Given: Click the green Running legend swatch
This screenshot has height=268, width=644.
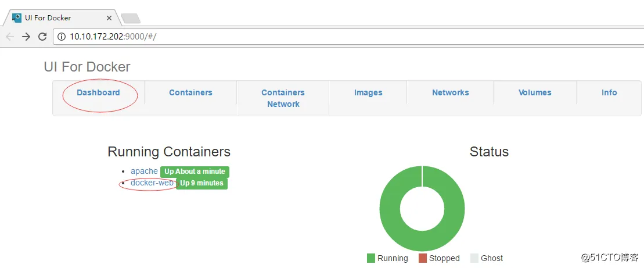Looking at the screenshot, I should coord(371,258).
